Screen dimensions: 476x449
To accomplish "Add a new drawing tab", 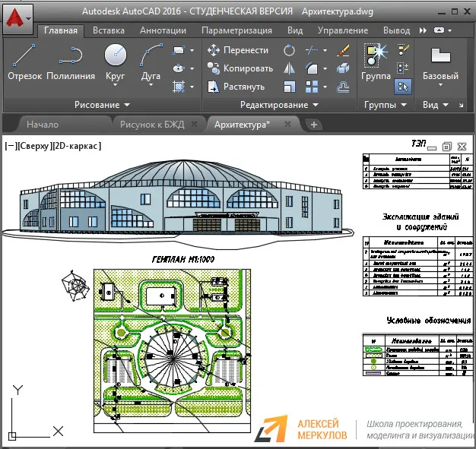I will pyautogui.click(x=314, y=125).
